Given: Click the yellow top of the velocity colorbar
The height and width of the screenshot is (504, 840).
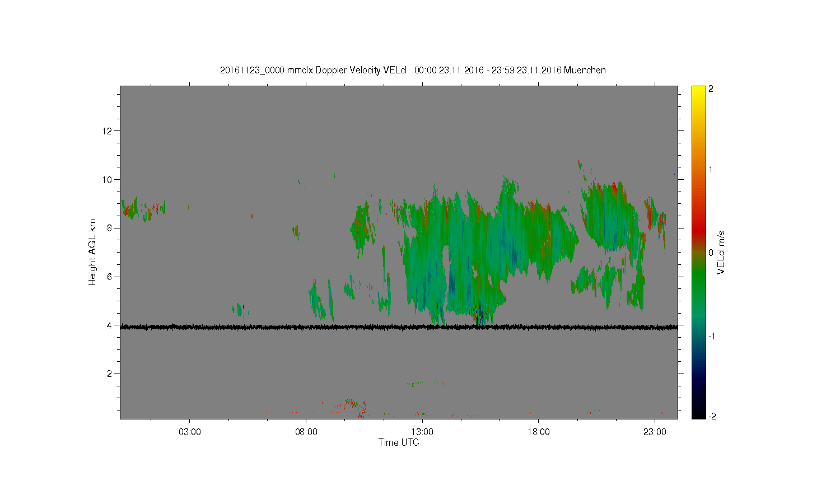Looking at the screenshot, I should tap(698, 92).
